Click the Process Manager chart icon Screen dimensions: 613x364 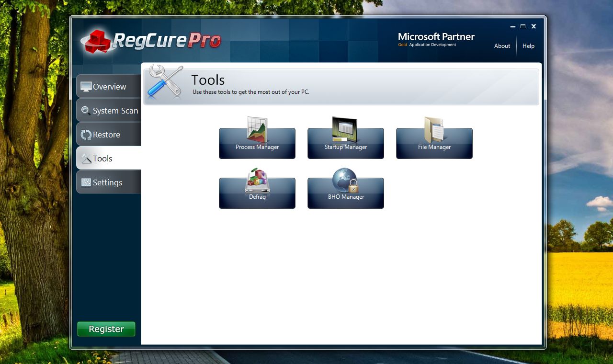(x=257, y=129)
